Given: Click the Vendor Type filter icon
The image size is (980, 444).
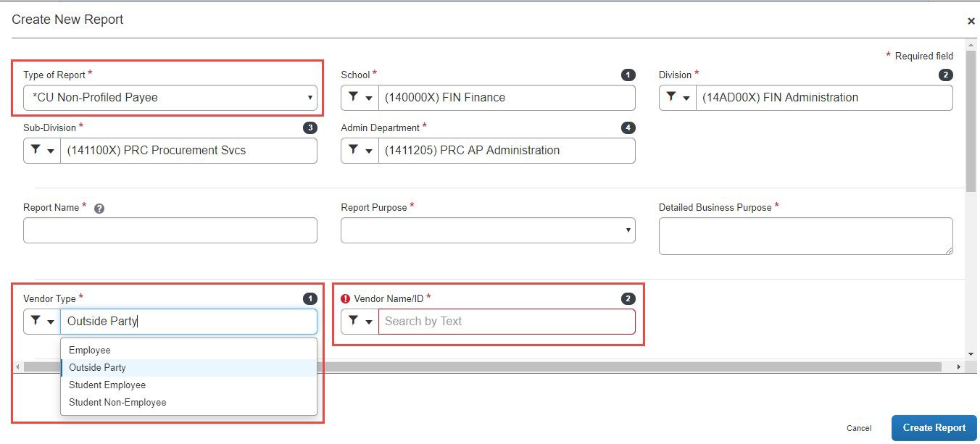Looking at the screenshot, I should pos(36,321).
